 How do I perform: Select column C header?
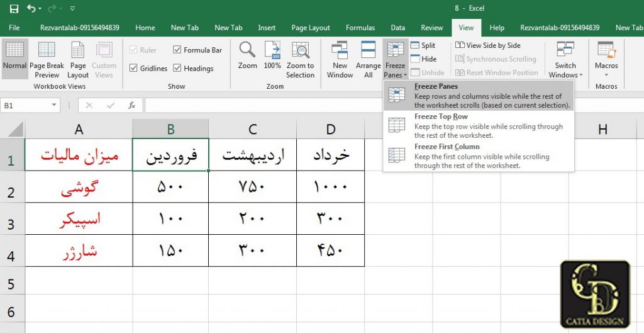point(252,129)
